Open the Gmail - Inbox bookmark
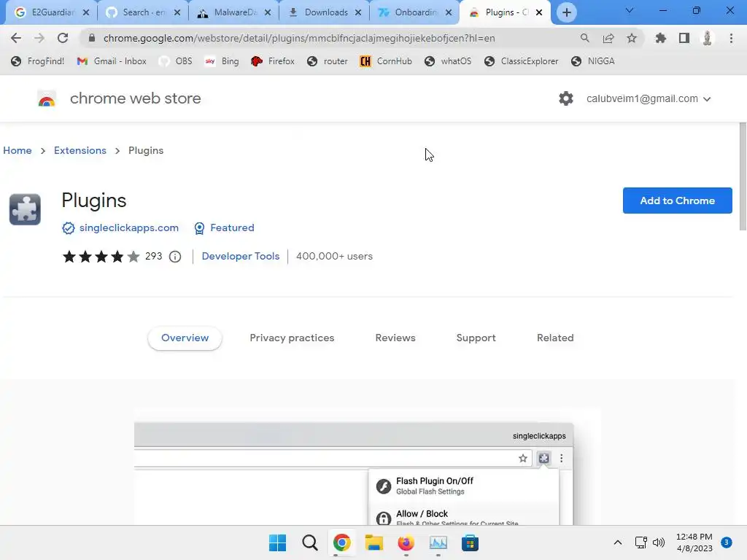 [112, 61]
